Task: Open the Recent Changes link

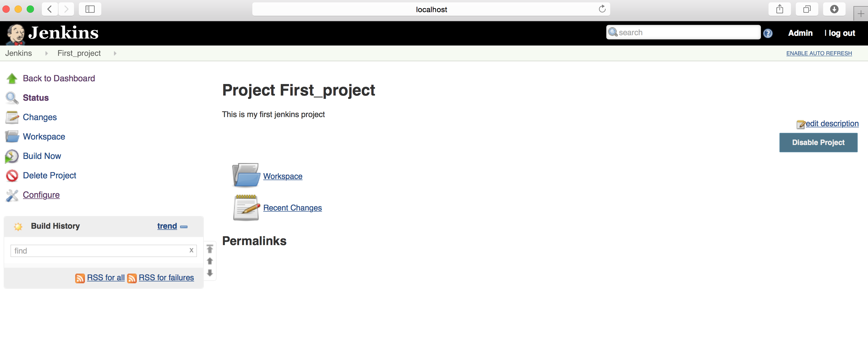Action: tap(292, 208)
